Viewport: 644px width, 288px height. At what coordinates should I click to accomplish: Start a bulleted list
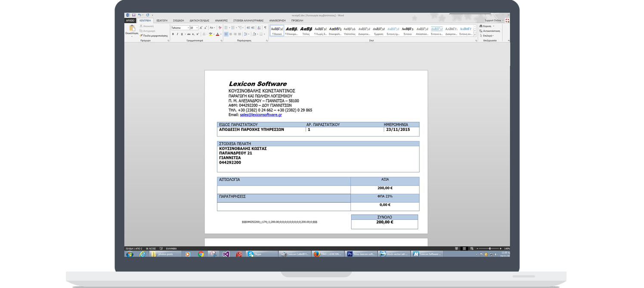(226, 28)
